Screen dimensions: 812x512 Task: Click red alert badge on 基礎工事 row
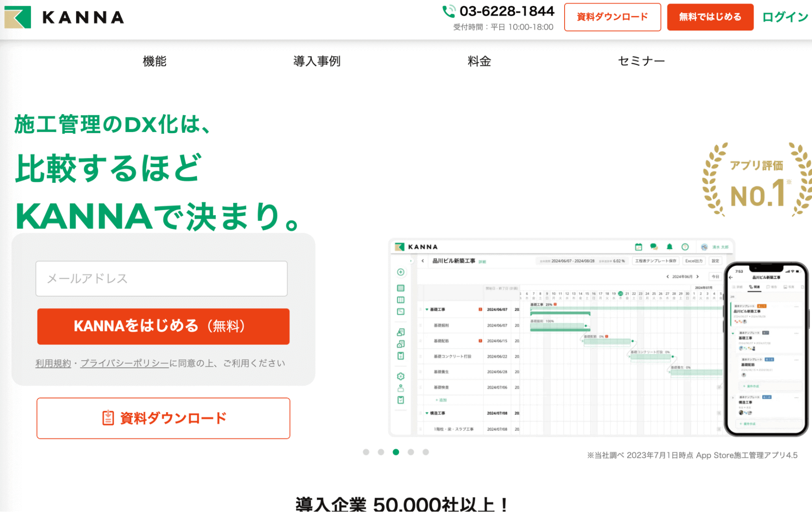point(480,309)
